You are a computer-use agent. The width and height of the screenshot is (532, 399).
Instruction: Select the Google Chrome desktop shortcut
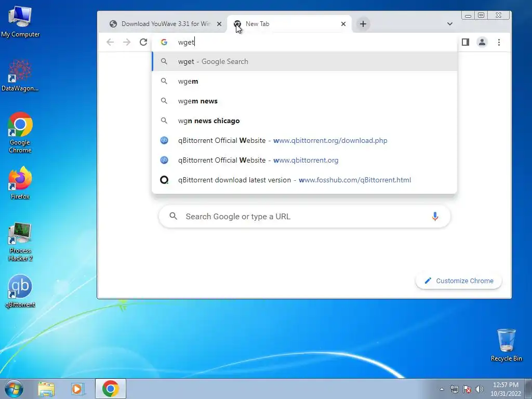pos(20,132)
